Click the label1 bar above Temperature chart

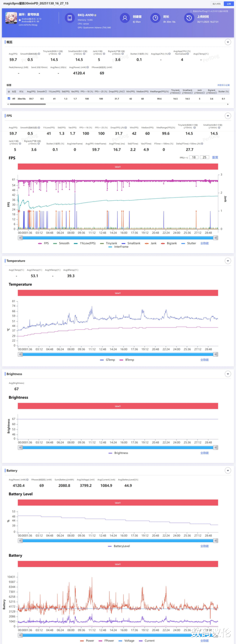[118, 293]
